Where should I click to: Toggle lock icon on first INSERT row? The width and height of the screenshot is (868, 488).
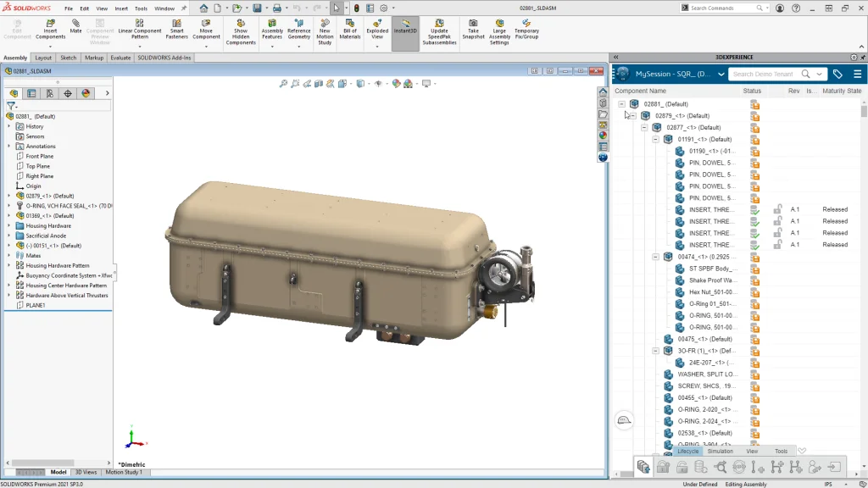[x=777, y=209]
